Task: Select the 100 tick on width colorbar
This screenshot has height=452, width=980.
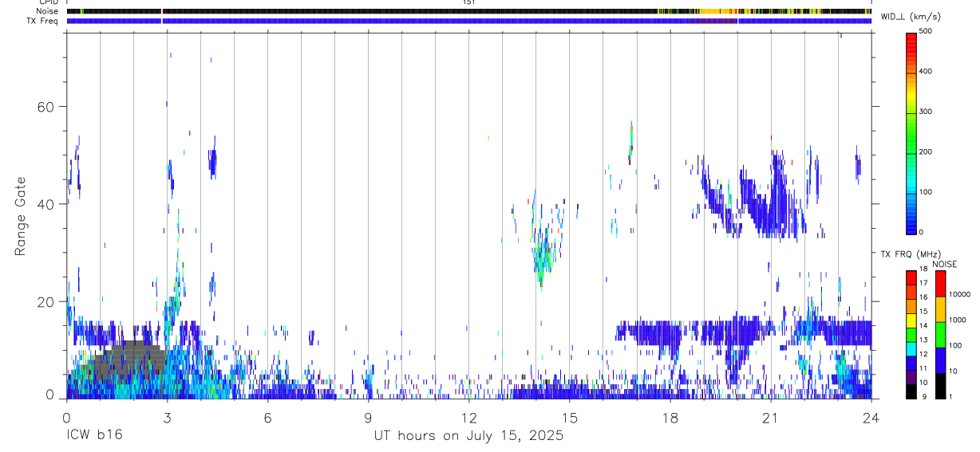Action: [x=927, y=192]
